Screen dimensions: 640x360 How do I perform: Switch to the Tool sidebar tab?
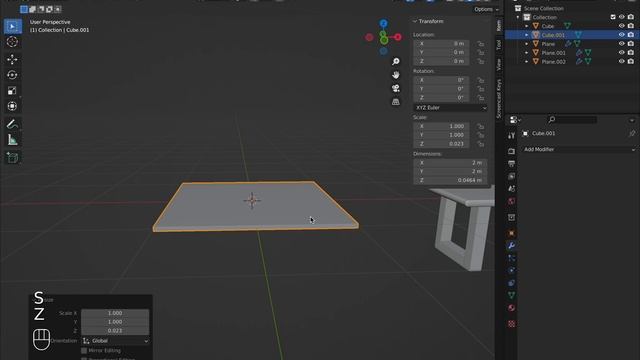click(499, 44)
